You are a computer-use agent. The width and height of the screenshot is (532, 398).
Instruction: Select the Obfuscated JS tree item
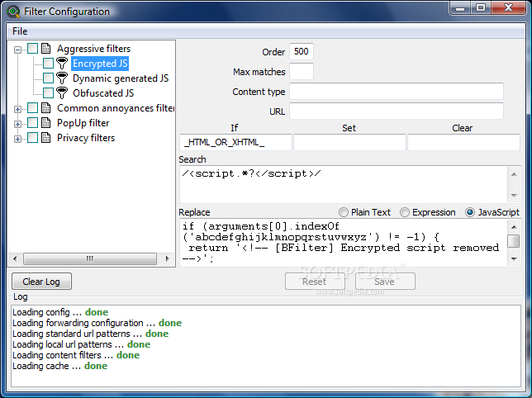pos(103,92)
